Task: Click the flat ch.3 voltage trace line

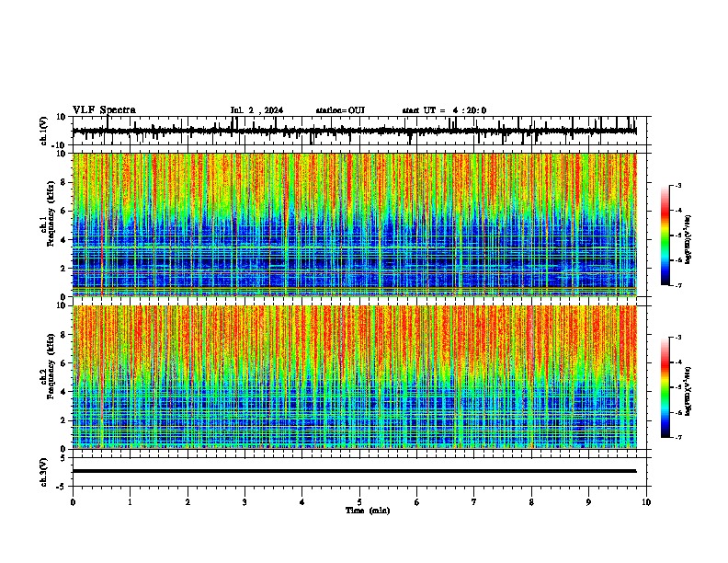Action: click(354, 471)
